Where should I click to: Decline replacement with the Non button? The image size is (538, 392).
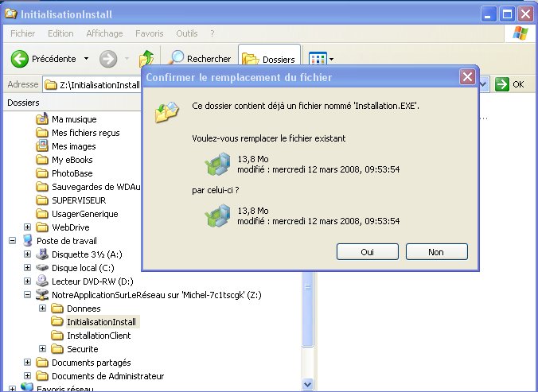pyautogui.click(x=436, y=252)
